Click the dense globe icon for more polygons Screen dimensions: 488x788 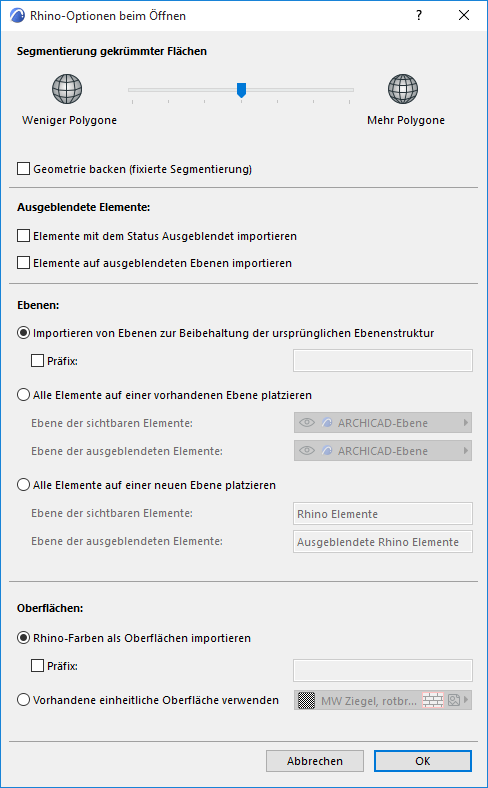click(x=403, y=89)
